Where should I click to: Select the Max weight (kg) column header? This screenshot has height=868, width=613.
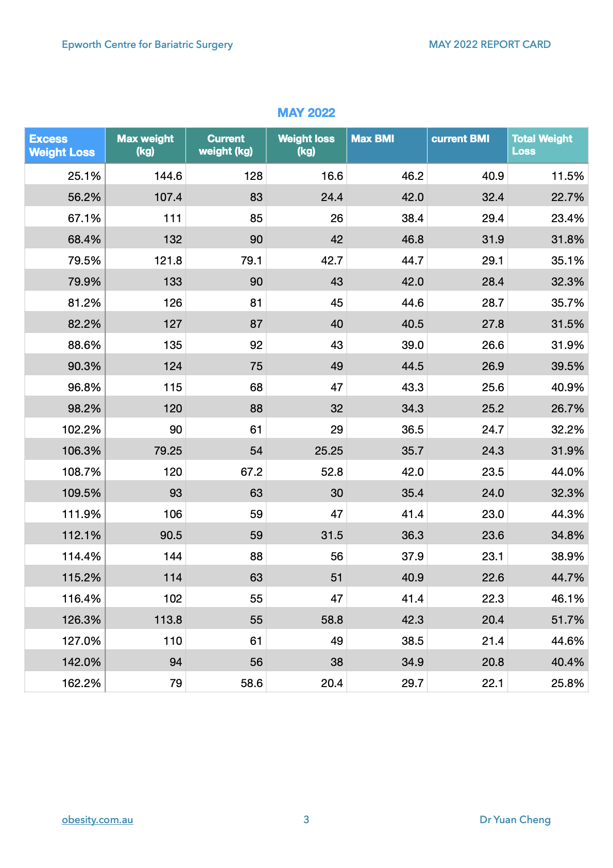(145, 145)
